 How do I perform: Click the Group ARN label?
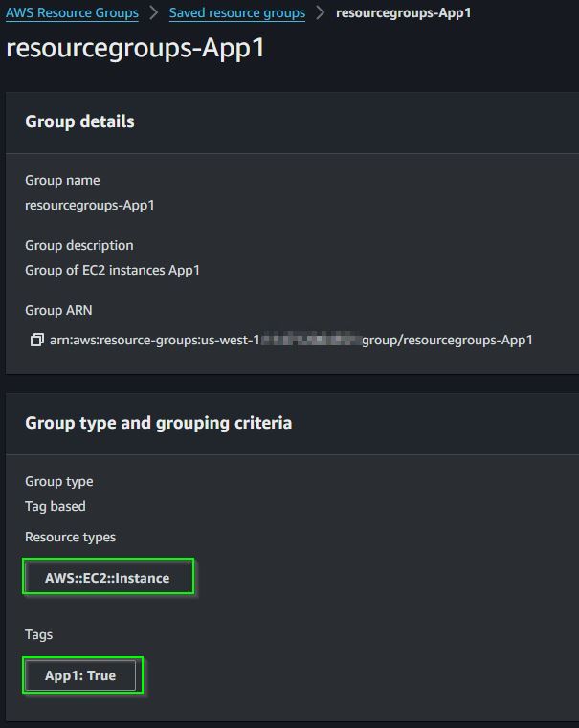click(x=58, y=310)
